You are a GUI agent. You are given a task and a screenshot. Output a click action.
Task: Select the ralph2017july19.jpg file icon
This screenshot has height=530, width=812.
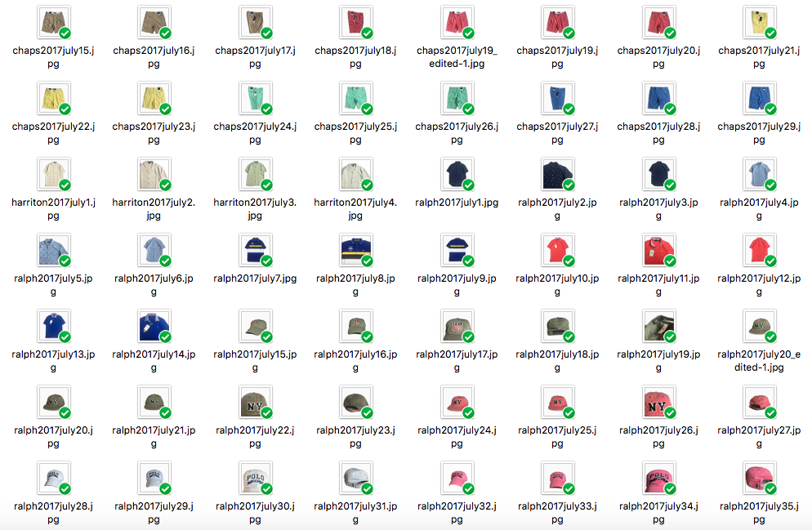658,327
